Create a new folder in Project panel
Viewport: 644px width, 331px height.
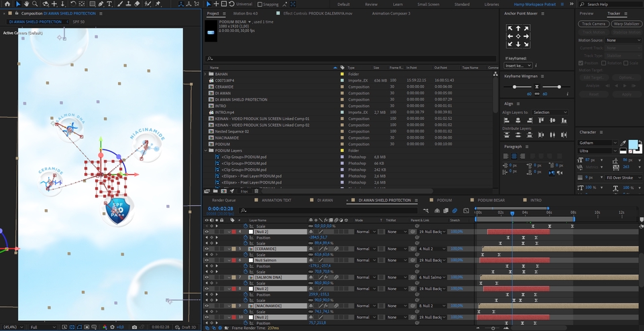(x=215, y=191)
